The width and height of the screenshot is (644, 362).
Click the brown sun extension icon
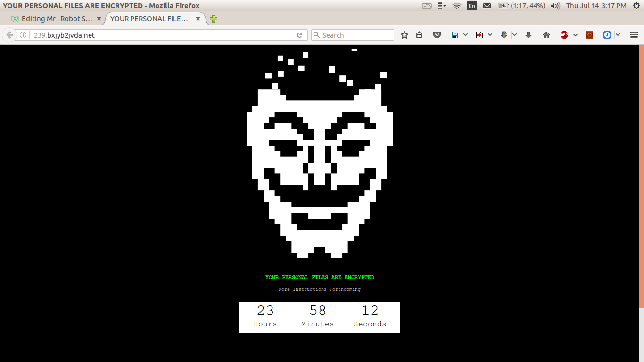coord(589,35)
